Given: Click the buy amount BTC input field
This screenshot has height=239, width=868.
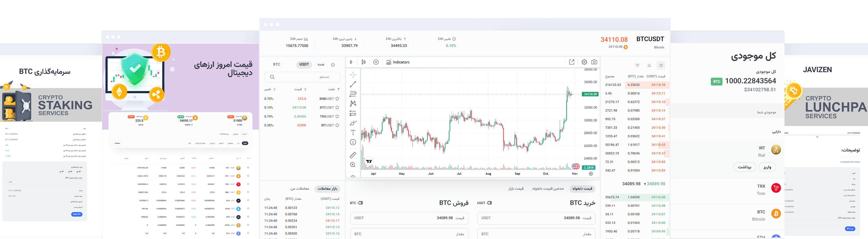Looking at the screenshot, I should click(x=536, y=234).
